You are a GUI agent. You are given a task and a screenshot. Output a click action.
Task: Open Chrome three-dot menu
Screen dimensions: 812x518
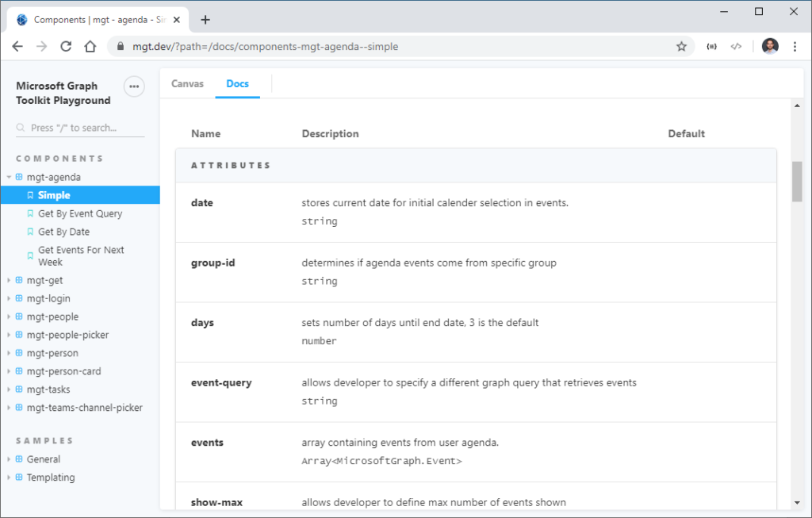tap(795, 46)
